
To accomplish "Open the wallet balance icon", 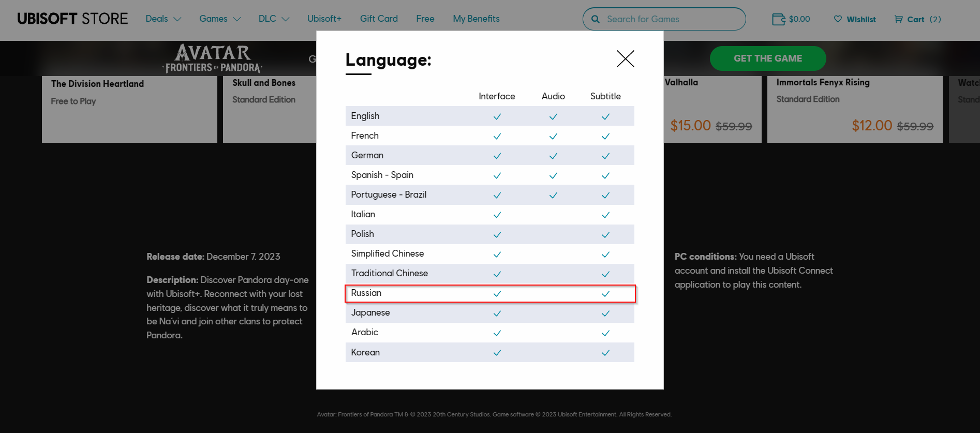I will (x=778, y=19).
